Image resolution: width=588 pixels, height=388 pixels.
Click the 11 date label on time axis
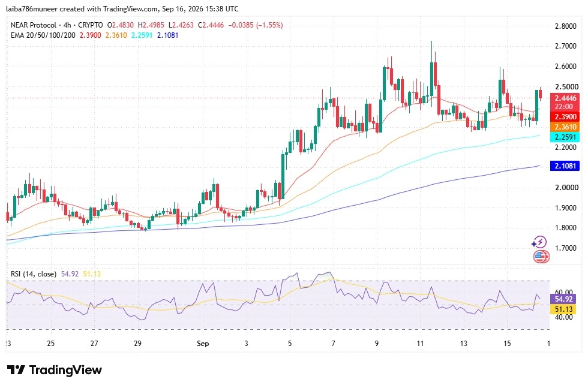(x=420, y=344)
